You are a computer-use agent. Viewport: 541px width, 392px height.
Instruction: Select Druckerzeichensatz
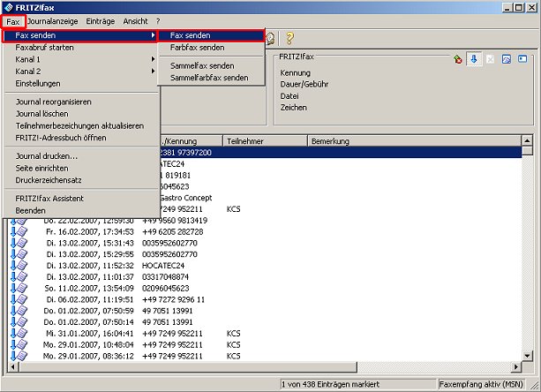tap(80, 180)
